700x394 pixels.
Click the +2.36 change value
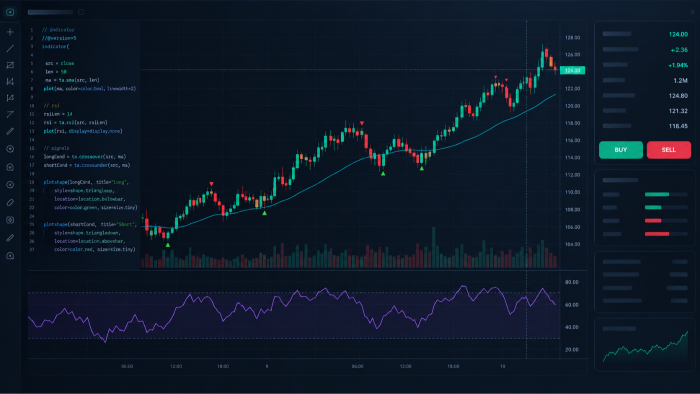tap(679, 50)
